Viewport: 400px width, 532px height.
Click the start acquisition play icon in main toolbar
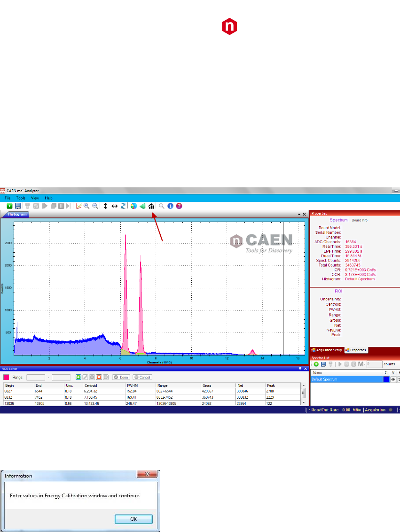point(45,206)
